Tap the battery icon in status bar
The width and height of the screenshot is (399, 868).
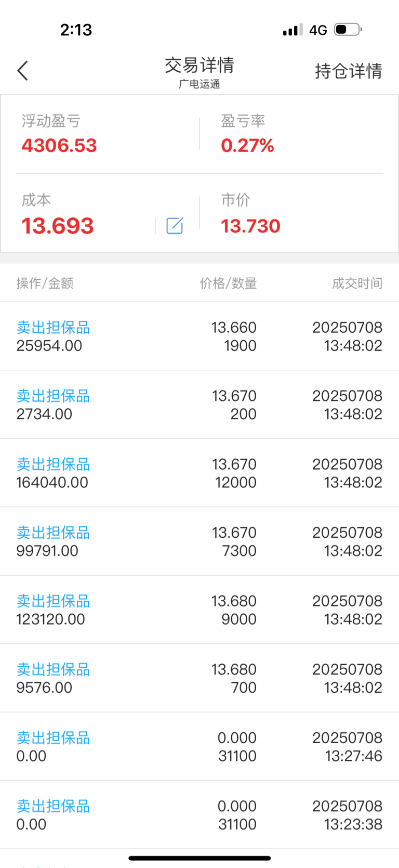coord(348,30)
